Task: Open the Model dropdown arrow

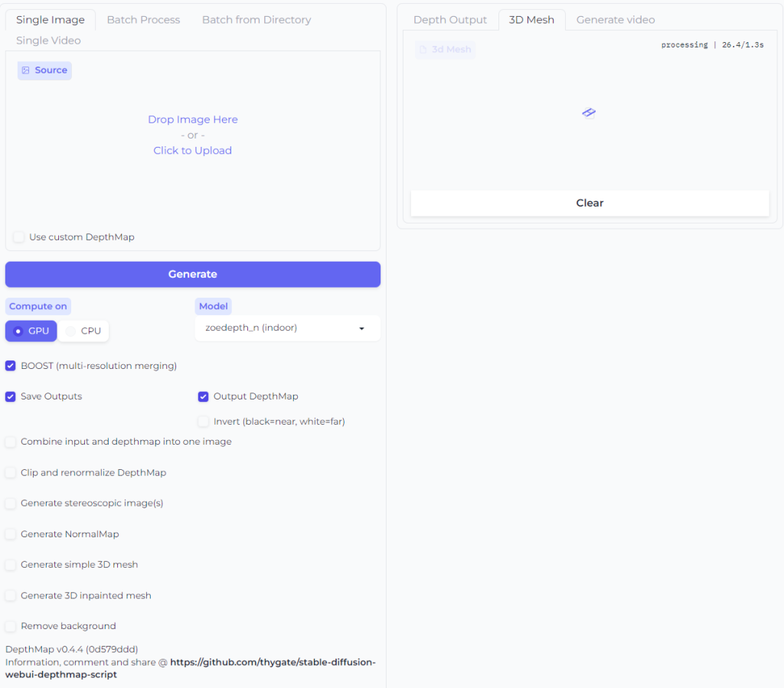Action: pos(361,328)
